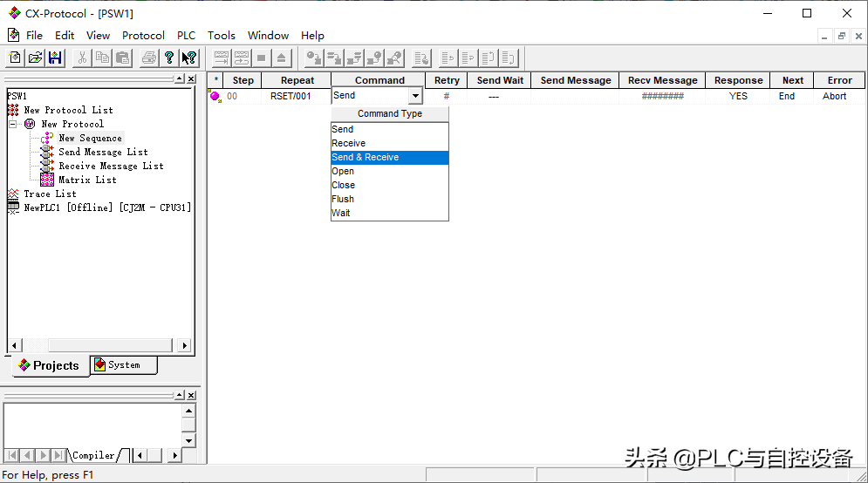Open the Protocol menu
Screen dimensions: 868x483
coord(143,36)
